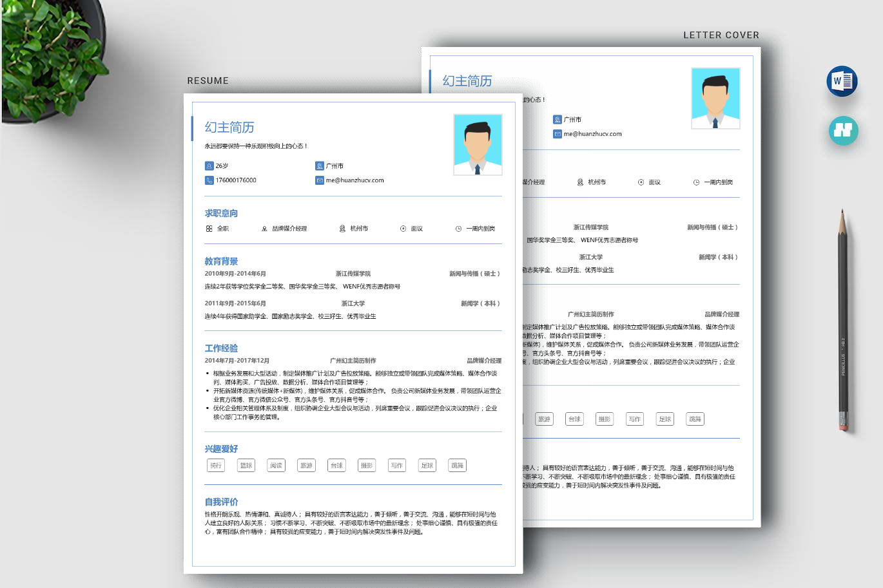Click the location icon beside 广州市 on front resume
The height and width of the screenshot is (588, 883).
[x=320, y=166]
